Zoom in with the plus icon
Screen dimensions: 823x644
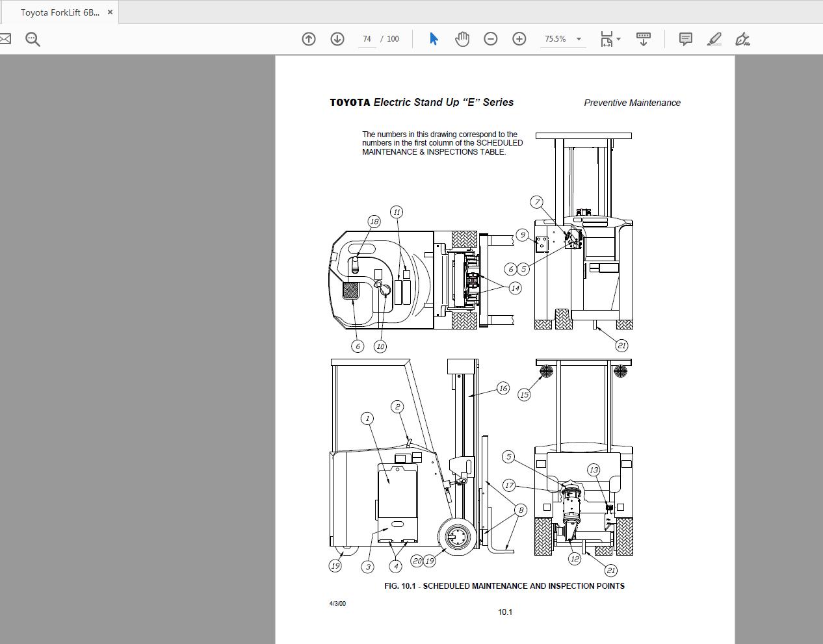(x=519, y=39)
